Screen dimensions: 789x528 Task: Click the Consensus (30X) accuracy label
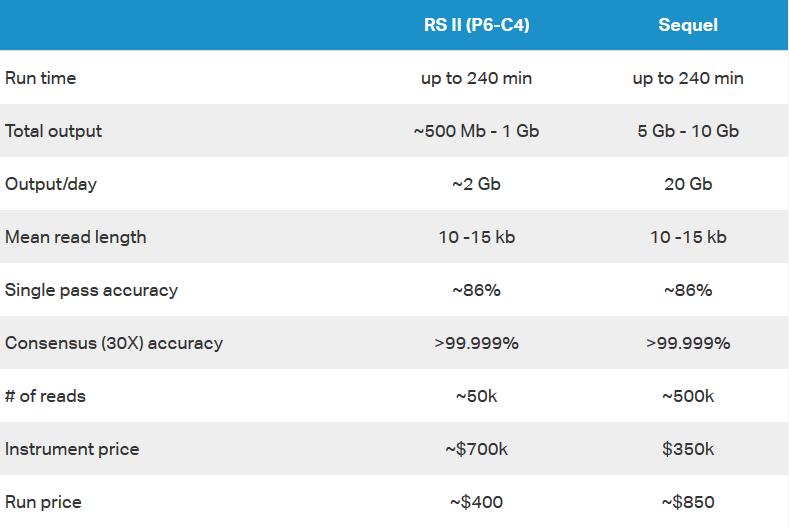114,343
